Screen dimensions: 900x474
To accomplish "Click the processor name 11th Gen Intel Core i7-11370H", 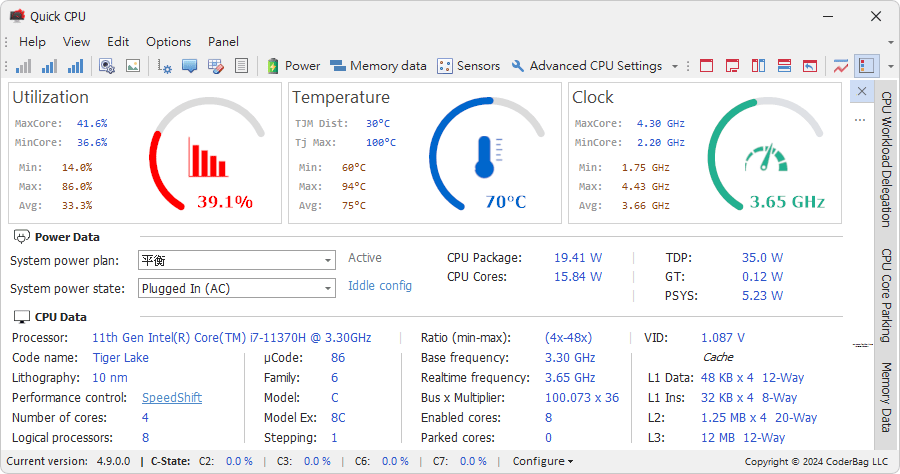I will (x=232, y=337).
